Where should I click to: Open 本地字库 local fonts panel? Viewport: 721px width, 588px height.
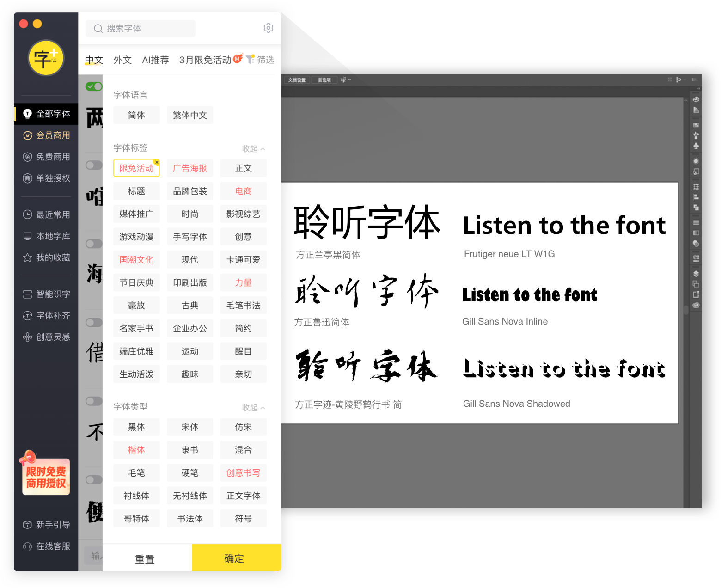46,236
